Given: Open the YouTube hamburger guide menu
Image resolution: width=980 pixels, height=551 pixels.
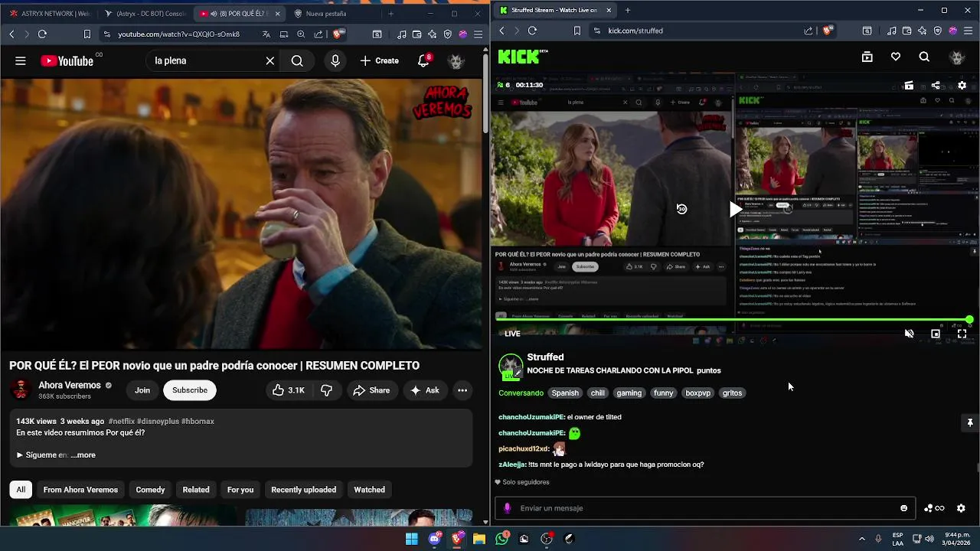Looking at the screenshot, I should (x=21, y=60).
